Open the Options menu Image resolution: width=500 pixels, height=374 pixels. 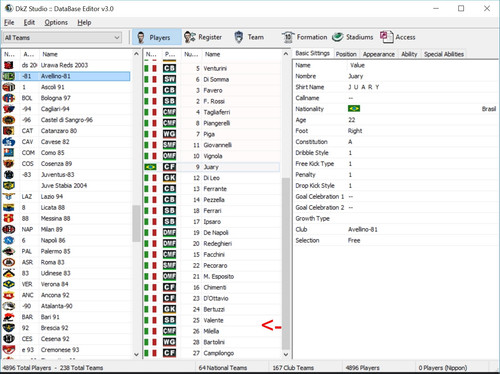56,22
